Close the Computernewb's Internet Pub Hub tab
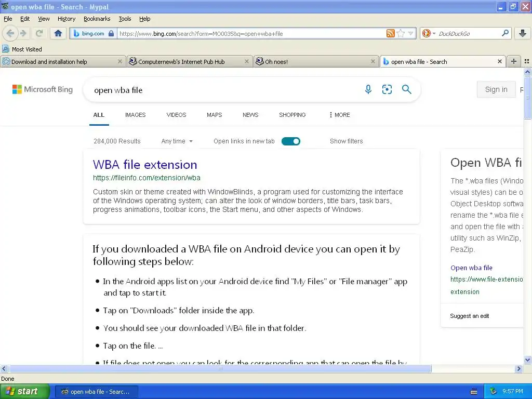This screenshot has height=399, width=532. click(x=247, y=61)
